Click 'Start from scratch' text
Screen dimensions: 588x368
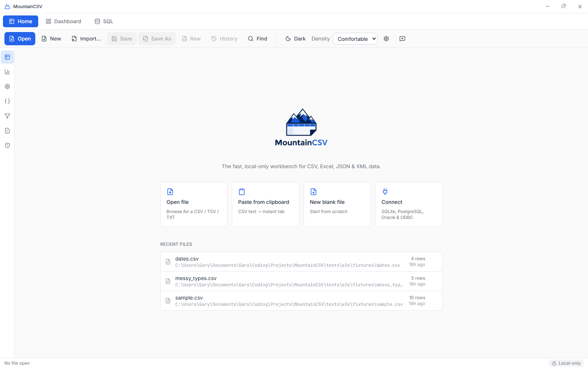click(x=329, y=212)
